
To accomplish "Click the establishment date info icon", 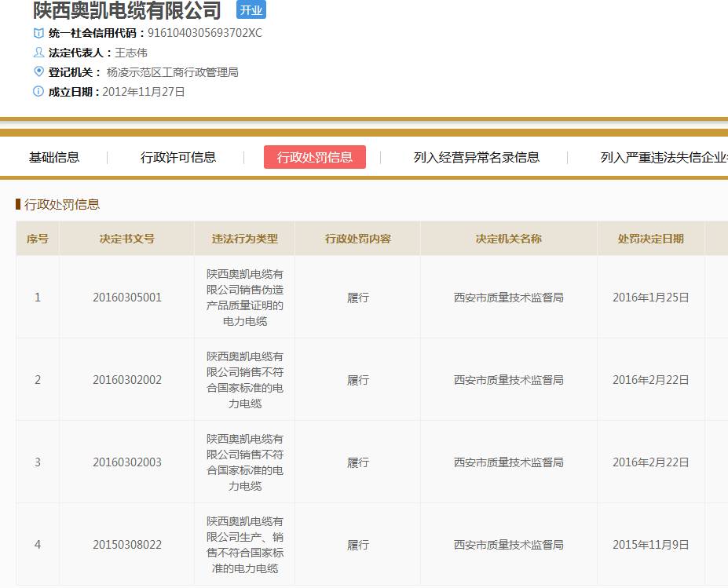I will (38, 91).
